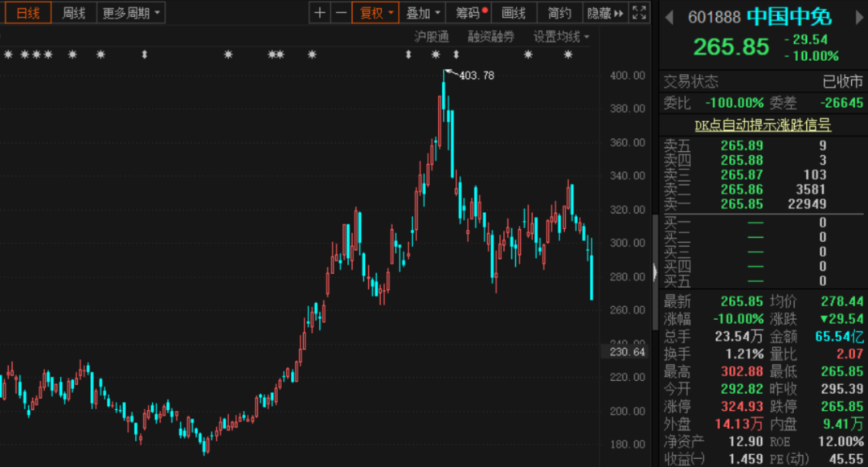Click the first event star marker above chart
This screenshot has height=467, width=868.
pyautogui.click(x=8, y=55)
